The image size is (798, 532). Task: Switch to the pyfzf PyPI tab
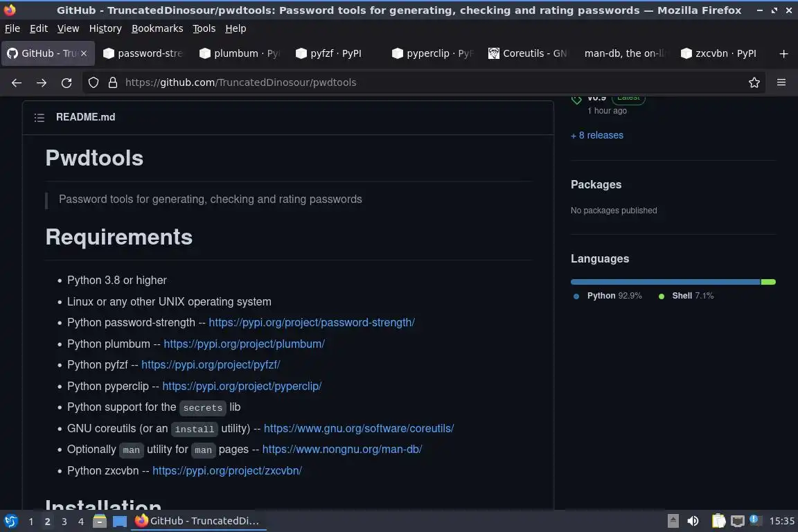pyautogui.click(x=337, y=53)
